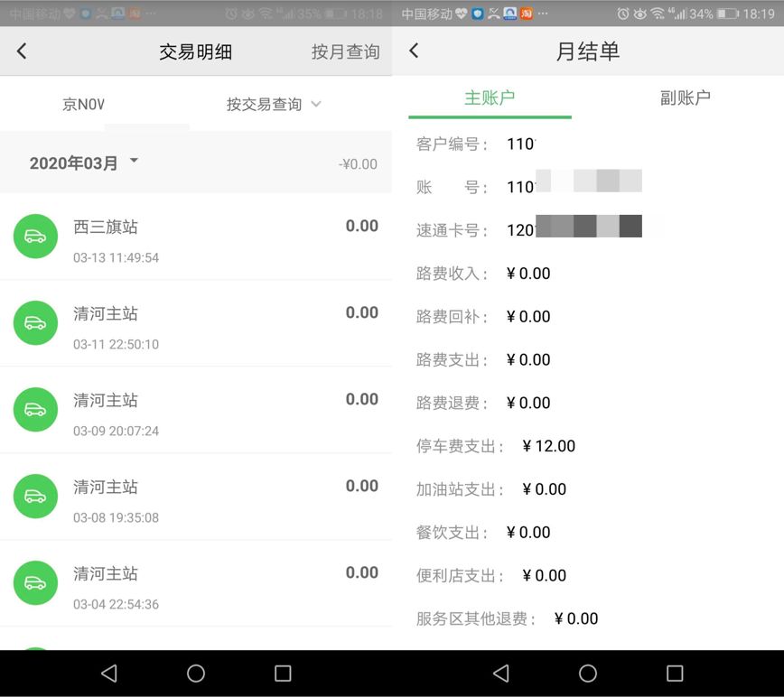Expand the 按交易查询 dropdown
784x697 pixels.
coord(274,103)
